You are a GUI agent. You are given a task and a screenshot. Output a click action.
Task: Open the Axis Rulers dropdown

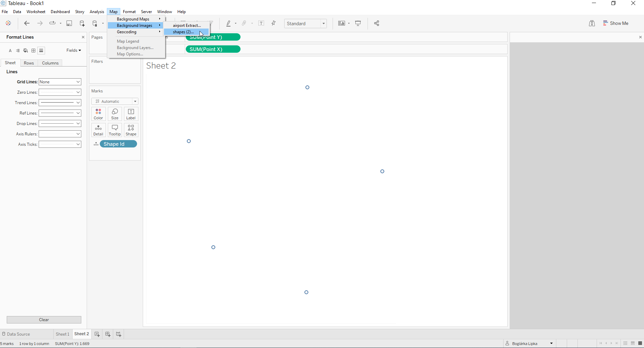click(60, 134)
